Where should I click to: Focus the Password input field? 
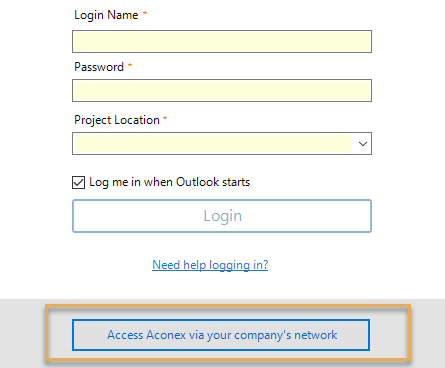222,90
